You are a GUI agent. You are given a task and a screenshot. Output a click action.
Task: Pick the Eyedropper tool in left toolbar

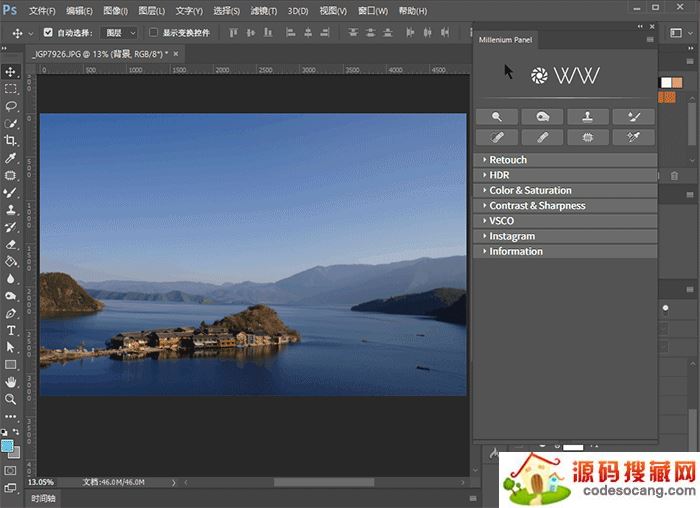pyautogui.click(x=11, y=158)
